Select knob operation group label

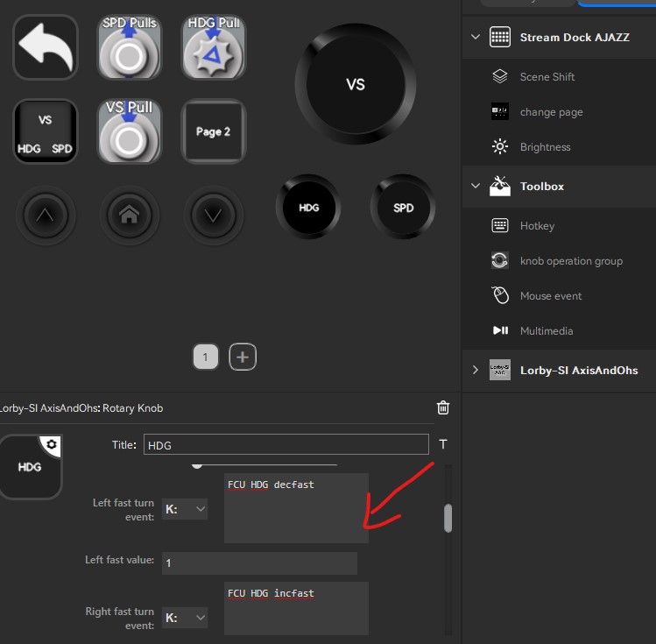click(x=572, y=261)
